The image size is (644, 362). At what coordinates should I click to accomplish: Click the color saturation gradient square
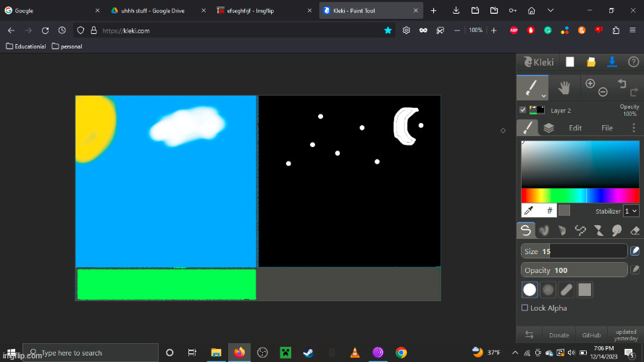click(580, 164)
